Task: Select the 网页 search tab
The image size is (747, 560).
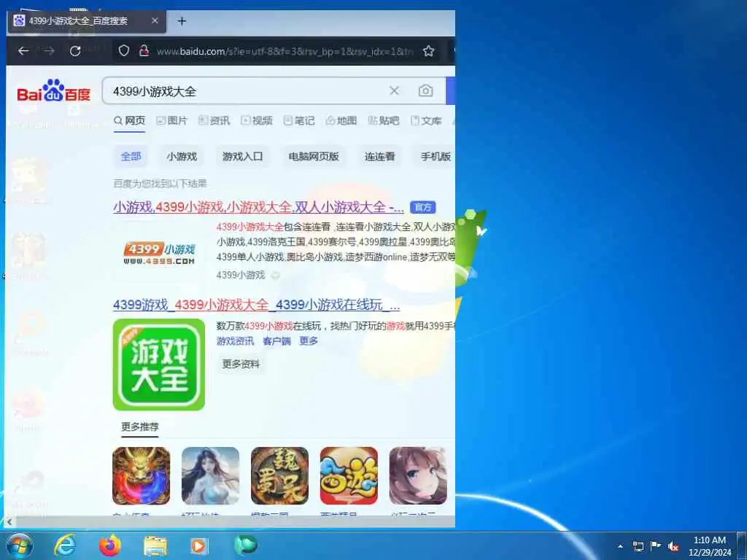Action: 129,121
